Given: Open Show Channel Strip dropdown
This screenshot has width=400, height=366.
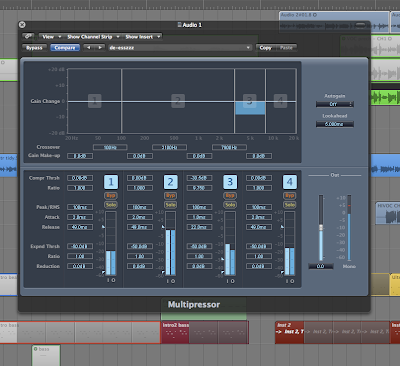Looking at the screenshot, I should [93, 37].
